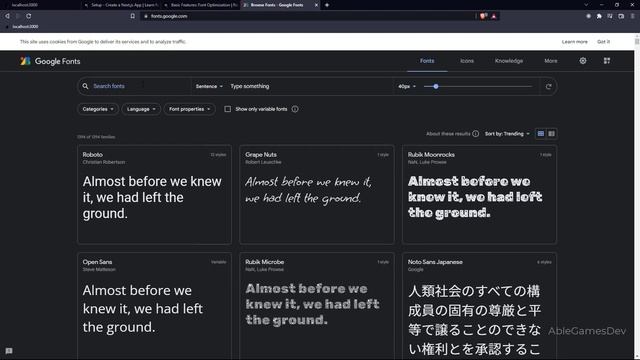Image resolution: width=640 pixels, height=360 pixels.
Task: Open the Grape Nuts font card
Action: pyautogui.click(x=317, y=195)
